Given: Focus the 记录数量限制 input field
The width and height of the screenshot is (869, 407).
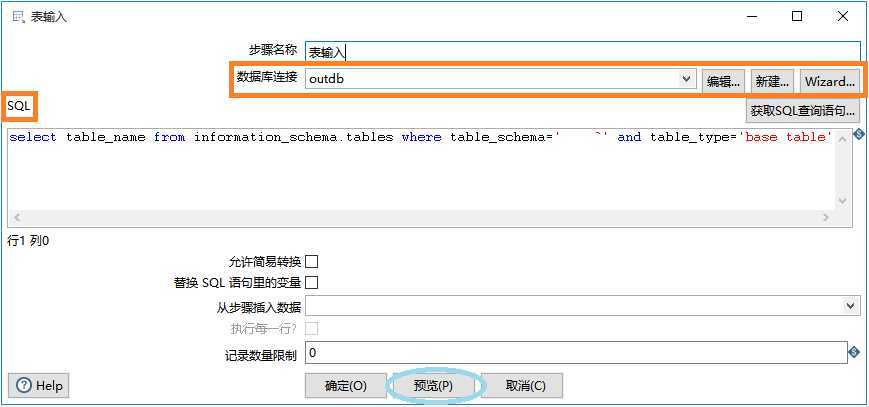Looking at the screenshot, I should point(576,353).
